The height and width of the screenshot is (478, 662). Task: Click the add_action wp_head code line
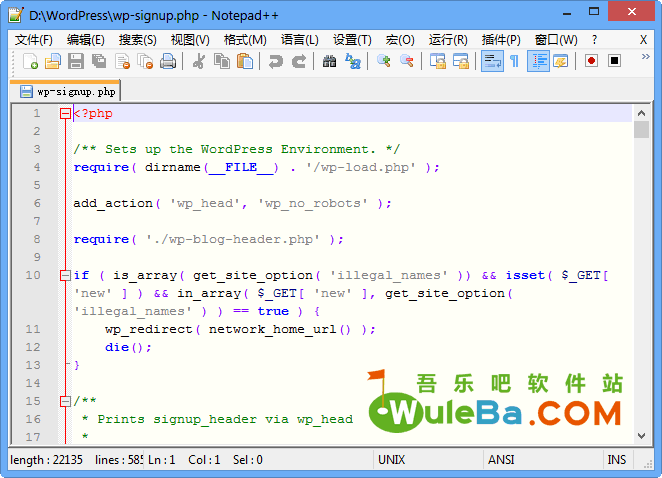233,204
